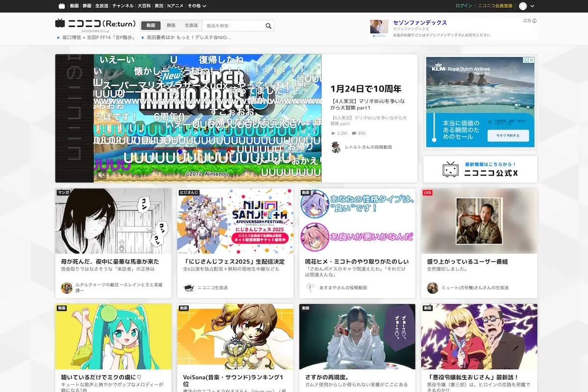
Task: Click あすまやさん uploader avatar icon
Action: [310, 288]
